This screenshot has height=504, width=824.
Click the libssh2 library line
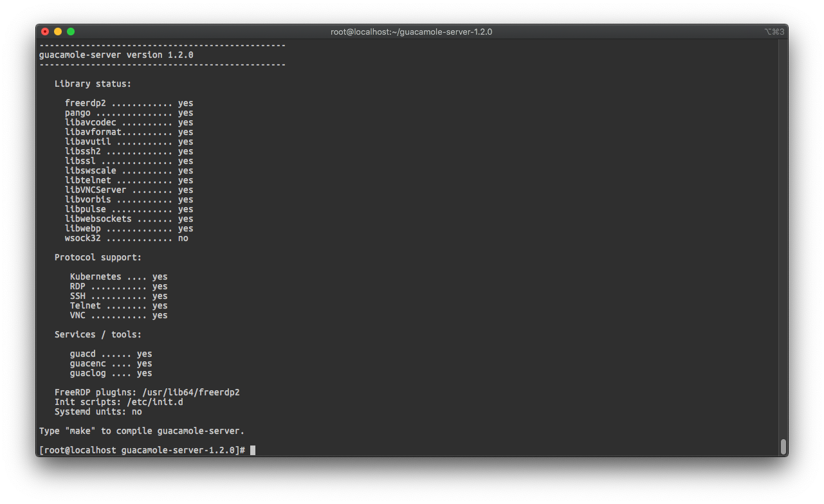(129, 151)
